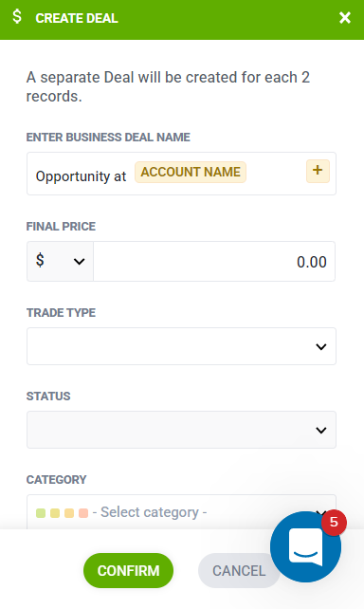Screen dimensions: 364x609
Task: Expand the Status dropdown
Action: (181, 430)
